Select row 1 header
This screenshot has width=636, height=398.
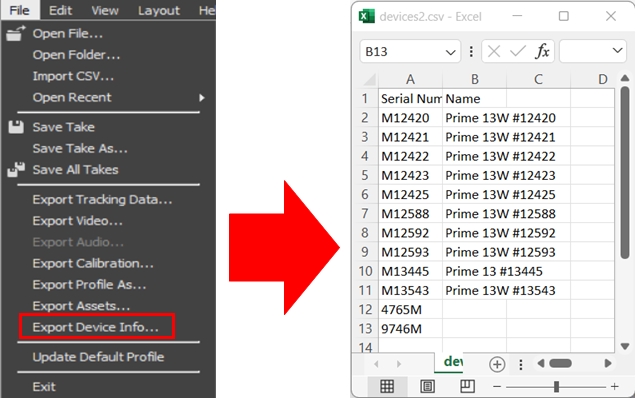pos(365,99)
